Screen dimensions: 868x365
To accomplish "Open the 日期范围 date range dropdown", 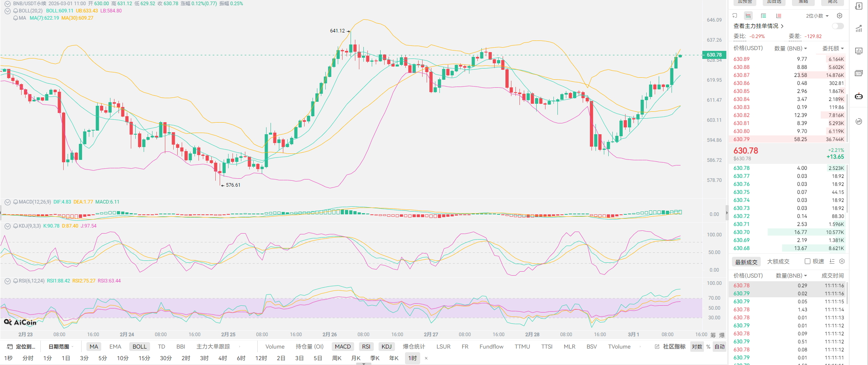I will pyautogui.click(x=61, y=347).
